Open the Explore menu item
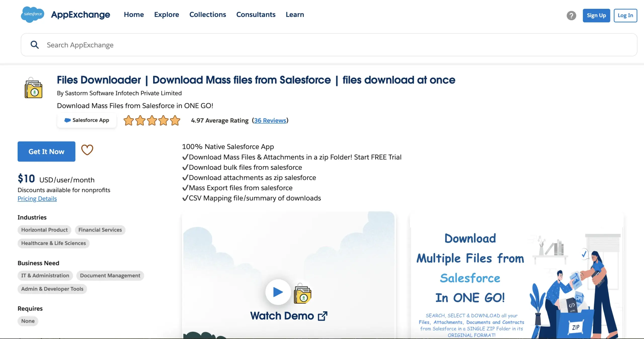 pos(167,15)
